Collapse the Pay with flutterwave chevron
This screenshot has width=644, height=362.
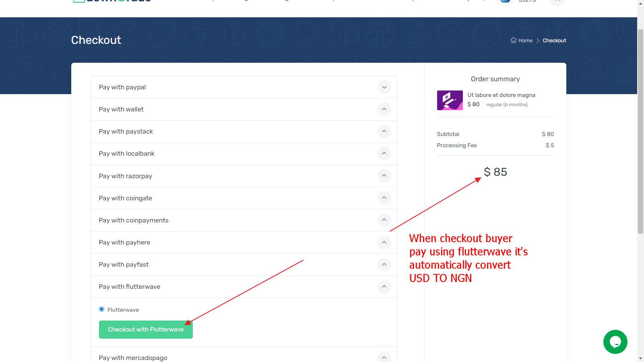pos(384,287)
